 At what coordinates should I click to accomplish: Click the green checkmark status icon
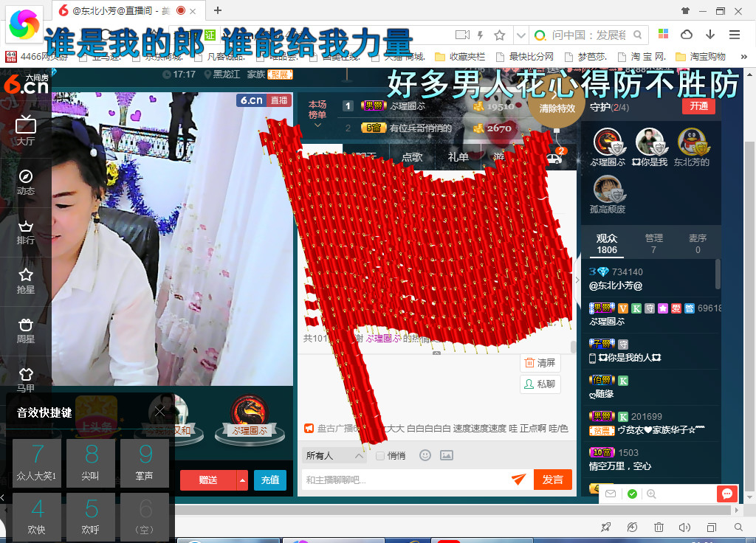pyautogui.click(x=632, y=494)
